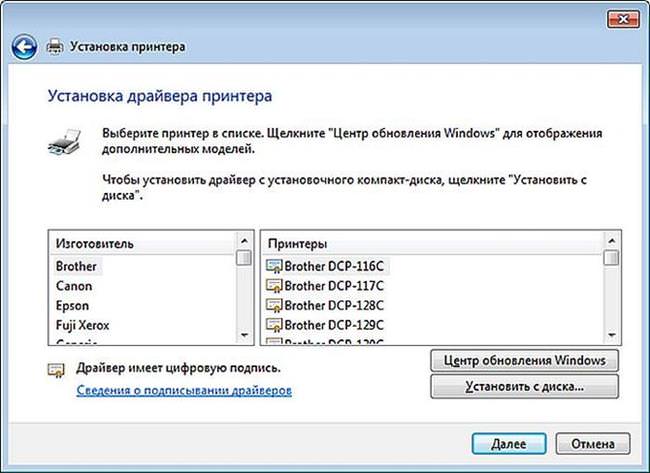This screenshot has width=650, height=473.
Task: Select Canon in the manufacturer list
Action: point(74,286)
